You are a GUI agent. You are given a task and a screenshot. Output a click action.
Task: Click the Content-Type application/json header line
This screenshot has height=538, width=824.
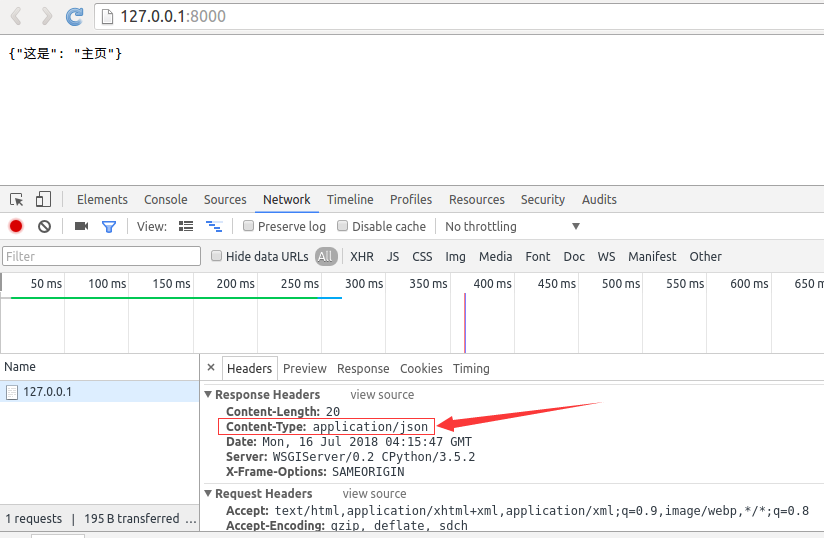[x=327, y=427]
